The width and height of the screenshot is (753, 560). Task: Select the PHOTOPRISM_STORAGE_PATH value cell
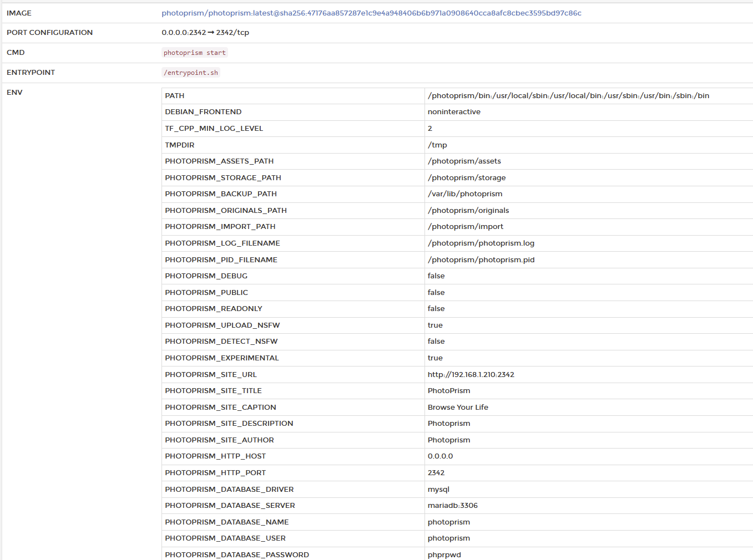pyautogui.click(x=466, y=177)
